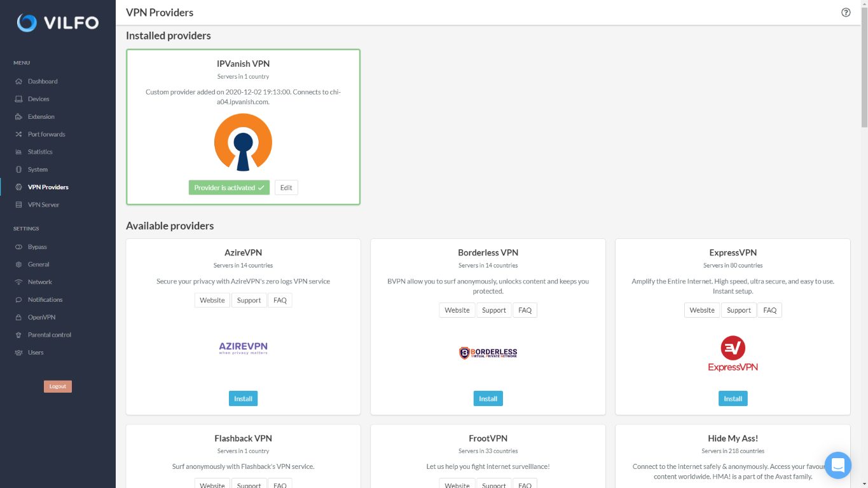Open Network settings item

tap(40, 282)
